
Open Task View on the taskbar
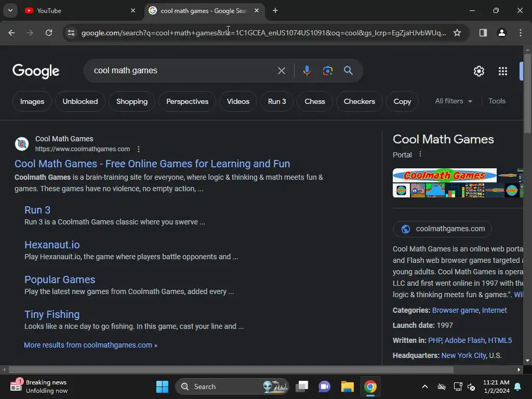tap(302, 387)
